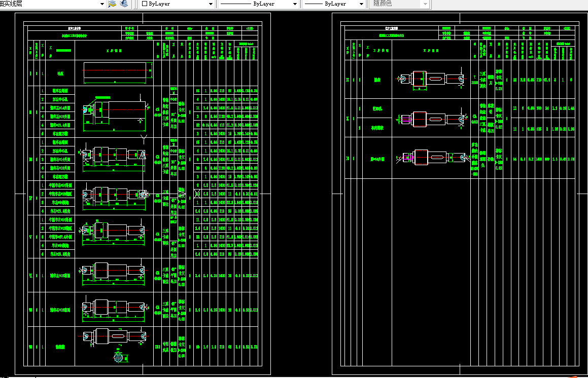Image resolution: width=588 pixels, height=378 pixels.
Task: Select the blank stock rectangle in first row
Action: click(x=115, y=70)
